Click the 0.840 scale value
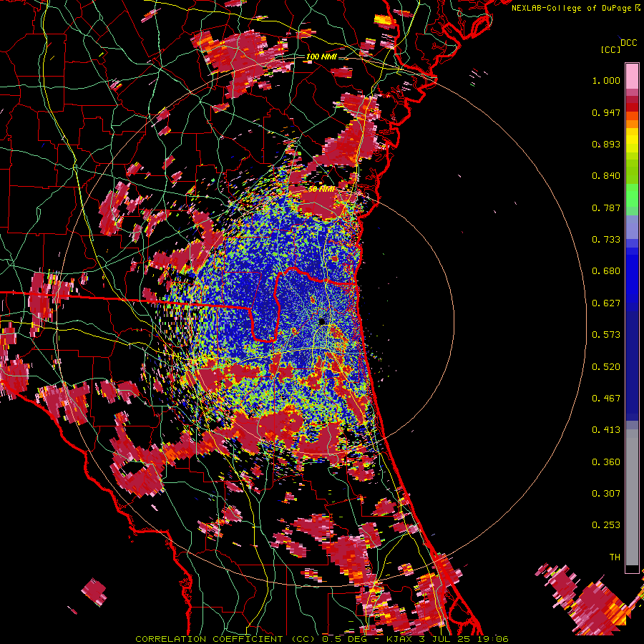The image size is (644, 644). click(x=606, y=176)
